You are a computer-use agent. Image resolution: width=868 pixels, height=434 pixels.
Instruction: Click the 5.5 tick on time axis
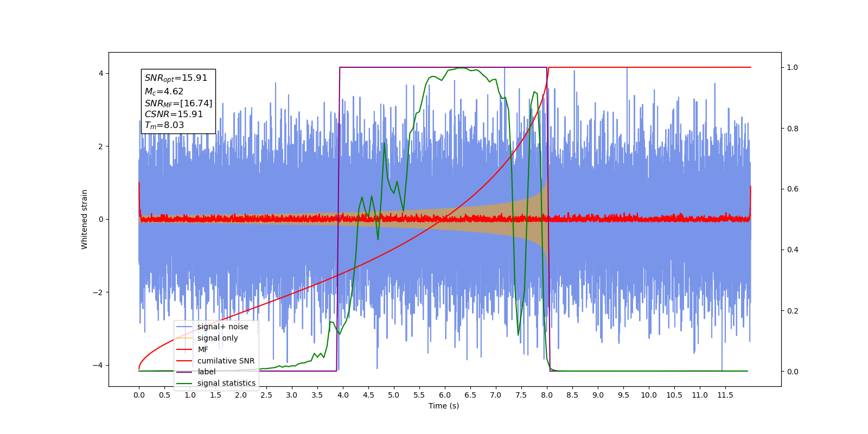pos(419,395)
